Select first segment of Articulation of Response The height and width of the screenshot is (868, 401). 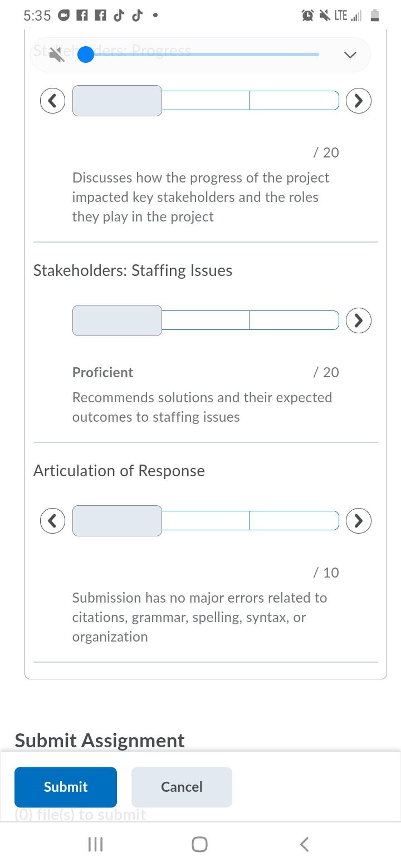pos(117,521)
